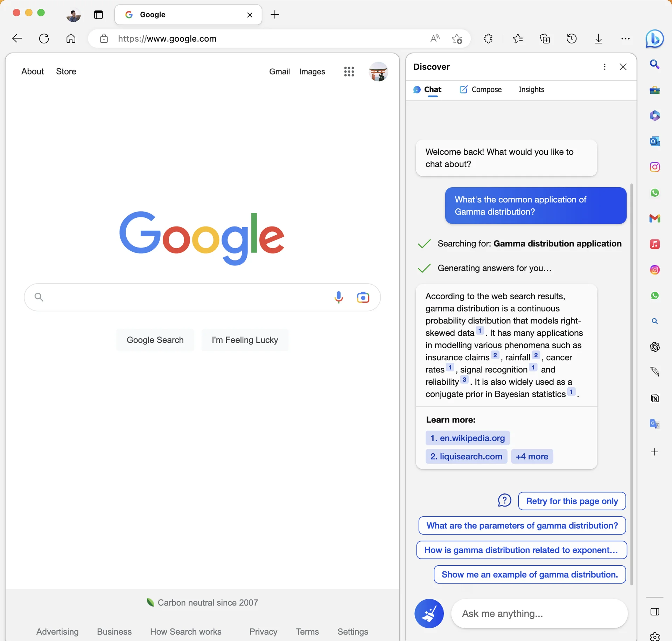Launch Outlook from the Edge sidebar
This screenshot has width=672, height=641.
coord(654,141)
